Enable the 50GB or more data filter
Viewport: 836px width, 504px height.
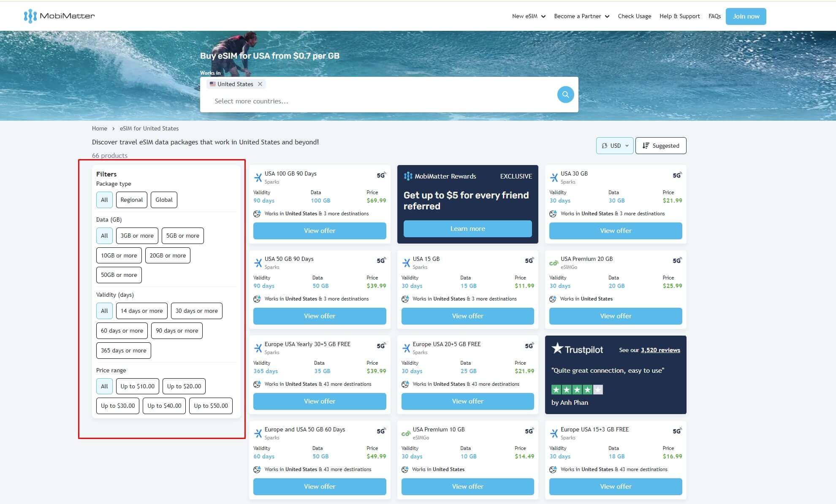click(119, 275)
